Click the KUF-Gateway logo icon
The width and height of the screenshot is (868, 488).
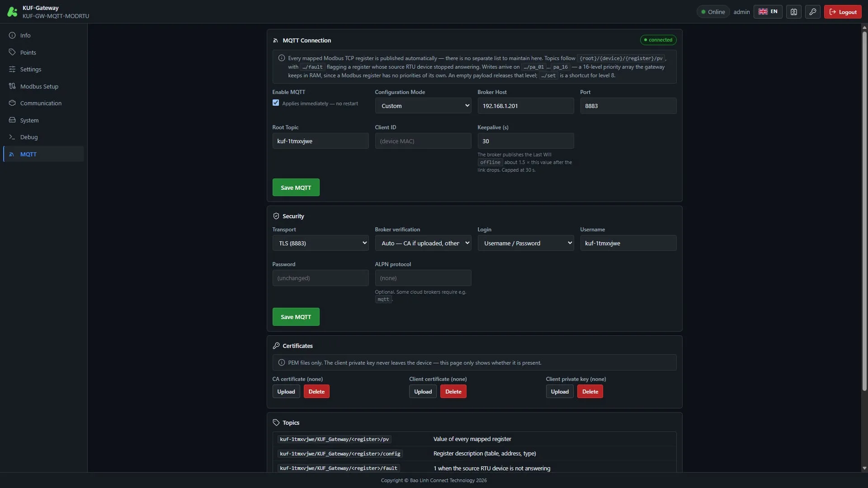pos(12,12)
